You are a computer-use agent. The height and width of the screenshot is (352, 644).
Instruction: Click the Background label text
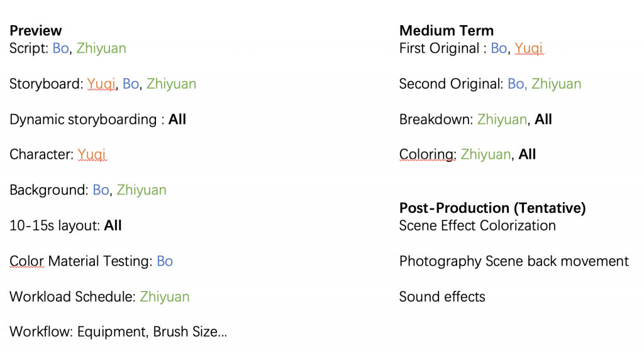48,190
